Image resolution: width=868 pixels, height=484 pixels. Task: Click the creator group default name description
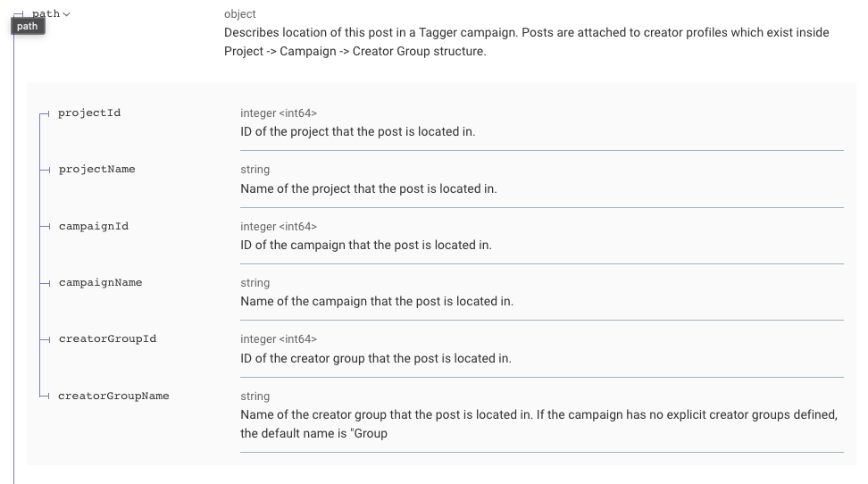538,424
